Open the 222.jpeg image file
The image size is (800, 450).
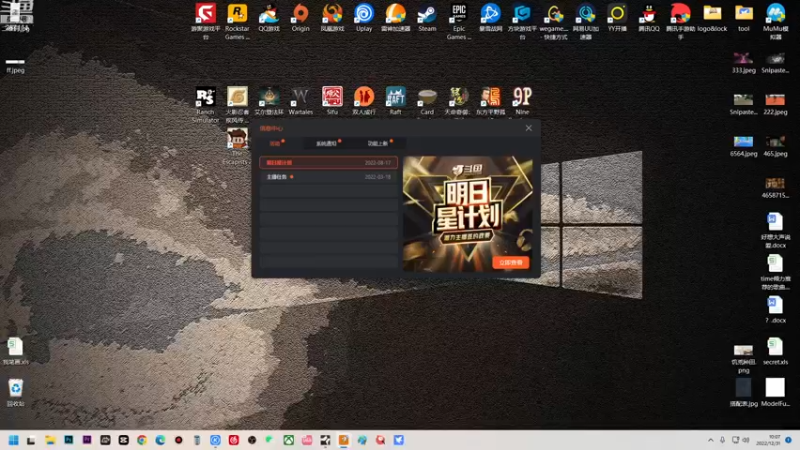(x=775, y=104)
